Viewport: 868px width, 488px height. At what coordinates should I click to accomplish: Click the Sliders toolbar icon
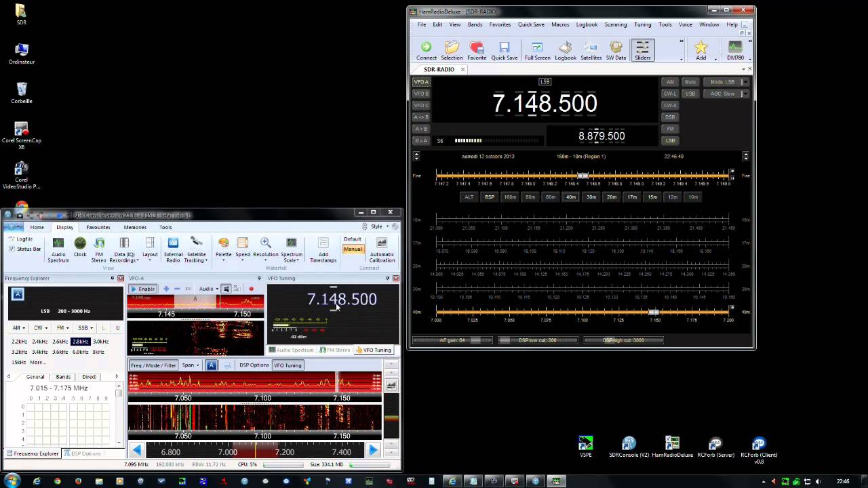pyautogui.click(x=642, y=50)
